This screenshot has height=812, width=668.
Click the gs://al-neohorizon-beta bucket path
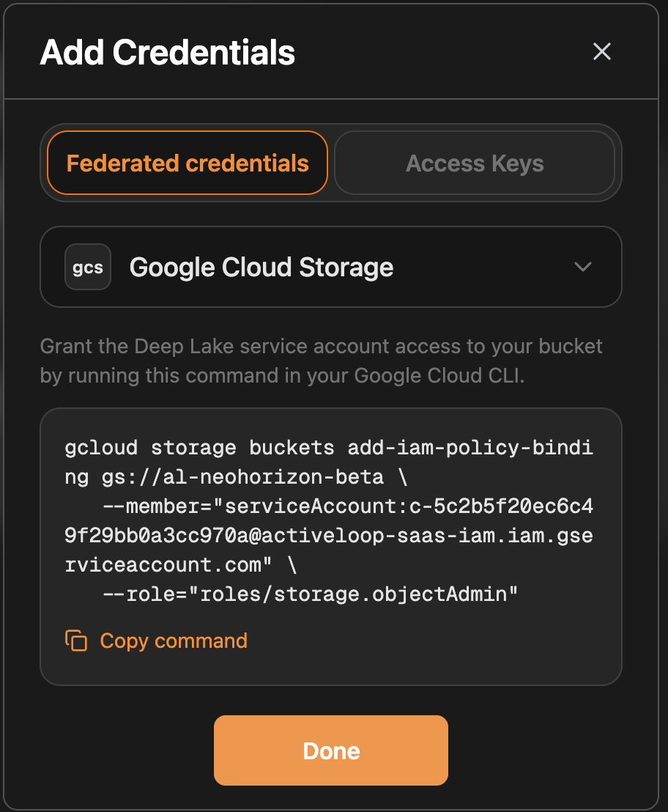pos(242,477)
